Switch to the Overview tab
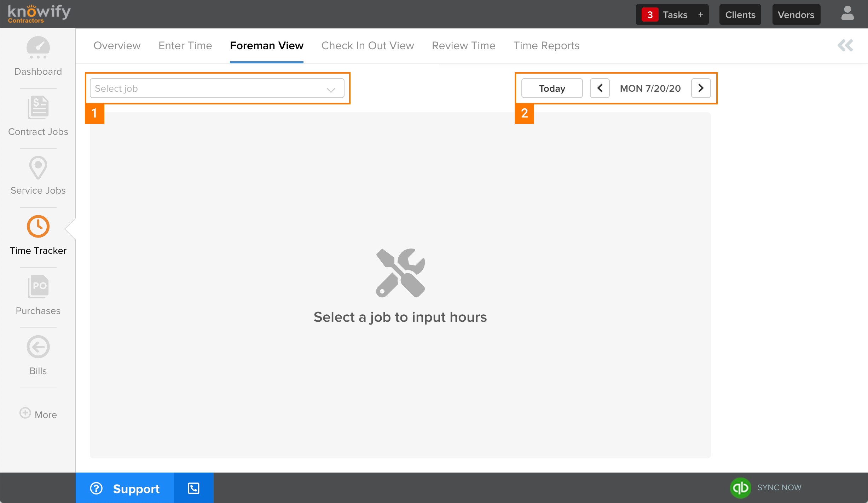This screenshot has width=868, height=503. click(x=117, y=46)
